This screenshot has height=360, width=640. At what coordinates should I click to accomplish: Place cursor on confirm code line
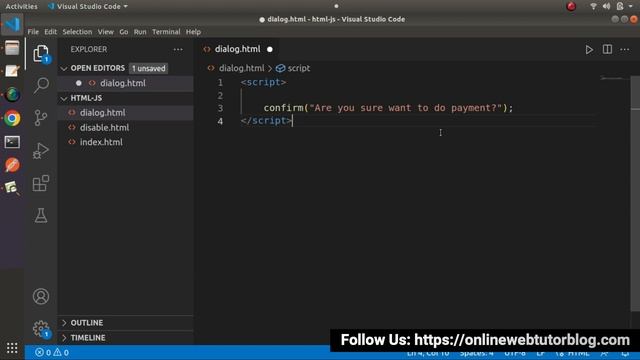pyautogui.click(x=388, y=108)
